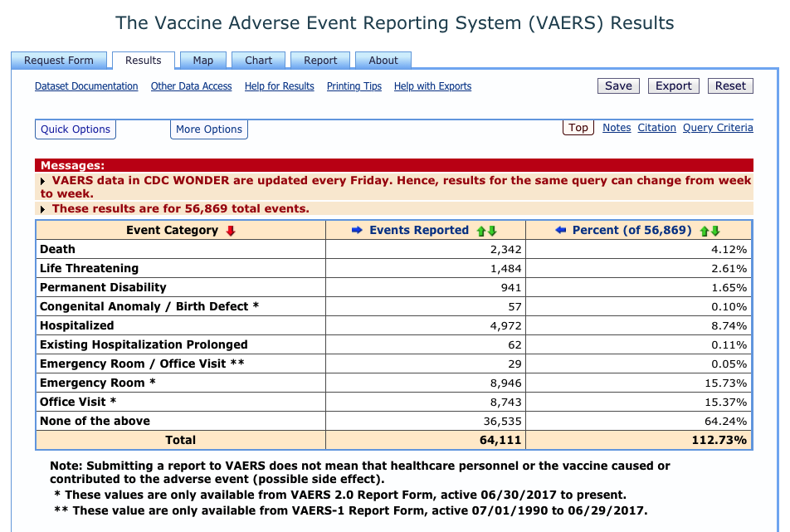Click the Events Reported column header text
This screenshot has width=790, height=532.
(419, 230)
